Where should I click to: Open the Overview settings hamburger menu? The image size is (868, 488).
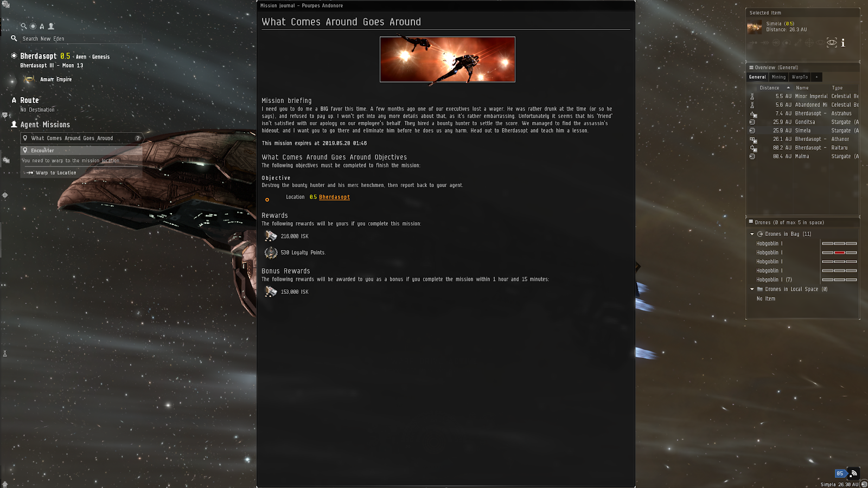[x=751, y=67]
